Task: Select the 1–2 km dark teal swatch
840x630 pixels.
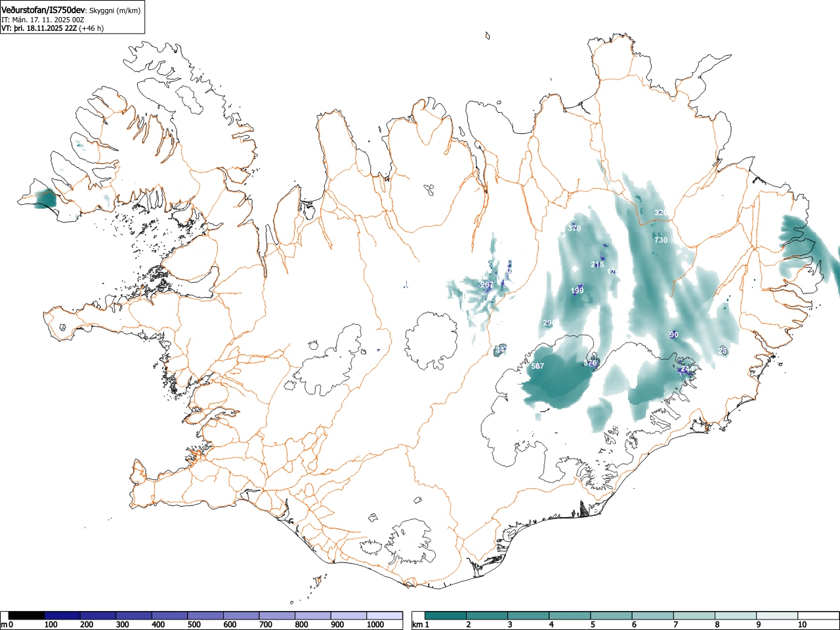Action: click(446, 616)
